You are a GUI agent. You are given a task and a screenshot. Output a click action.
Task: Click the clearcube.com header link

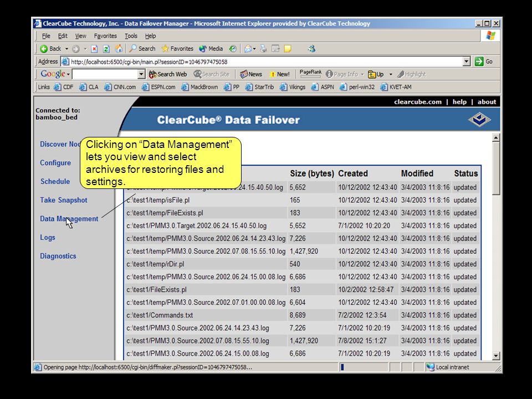pyautogui.click(x=418, y=102)
